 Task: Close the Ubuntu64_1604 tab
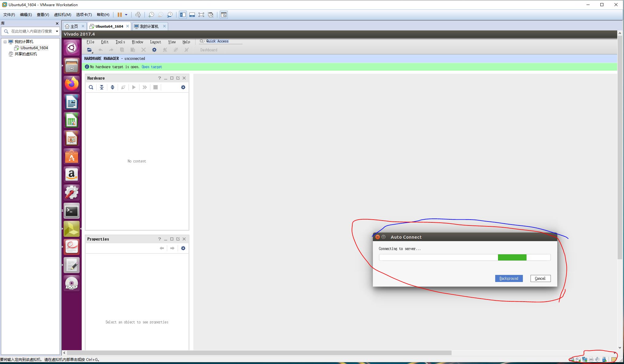[128, 26]
